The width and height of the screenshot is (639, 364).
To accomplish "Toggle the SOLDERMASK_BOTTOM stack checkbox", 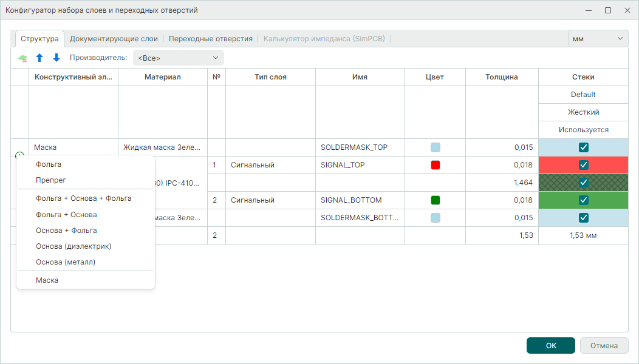I will (583, 218).
